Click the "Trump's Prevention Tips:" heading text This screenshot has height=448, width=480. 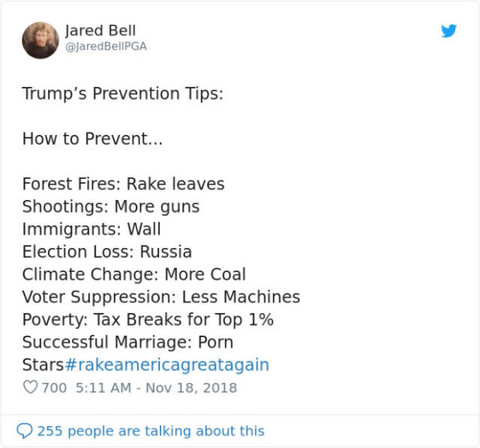click(x=123, y=95)
